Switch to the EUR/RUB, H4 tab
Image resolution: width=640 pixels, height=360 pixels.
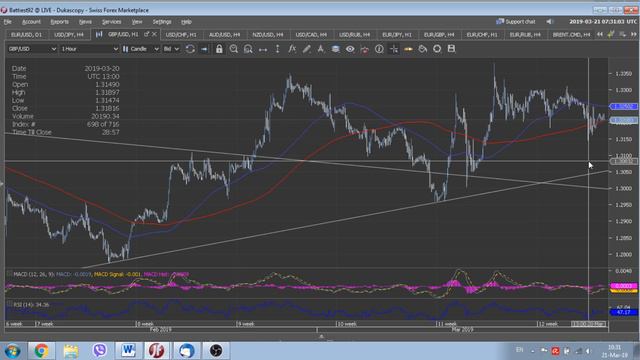525,35
